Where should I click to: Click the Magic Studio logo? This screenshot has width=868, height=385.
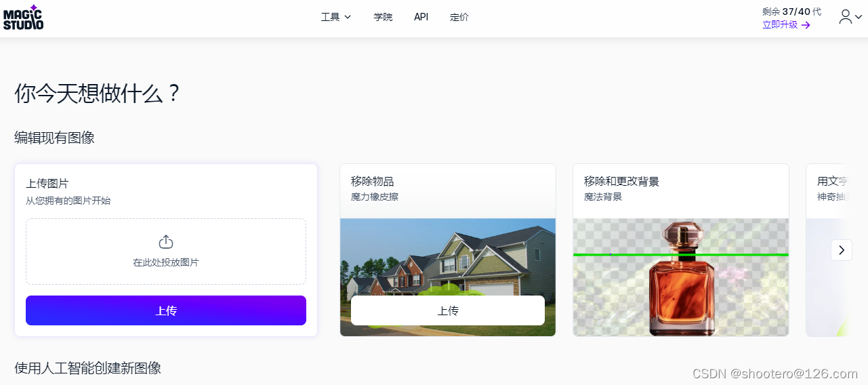point(23,18)
